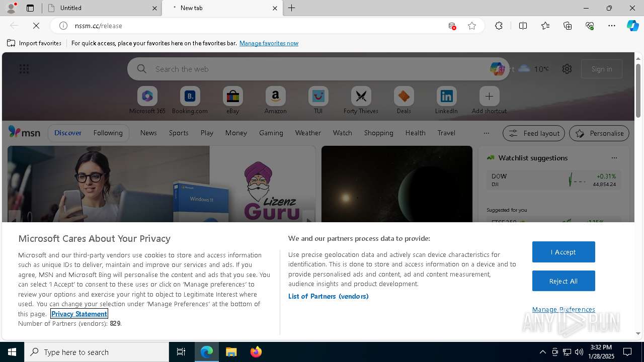Open the LinkedIn shortcut

click(x=446, y=101)
